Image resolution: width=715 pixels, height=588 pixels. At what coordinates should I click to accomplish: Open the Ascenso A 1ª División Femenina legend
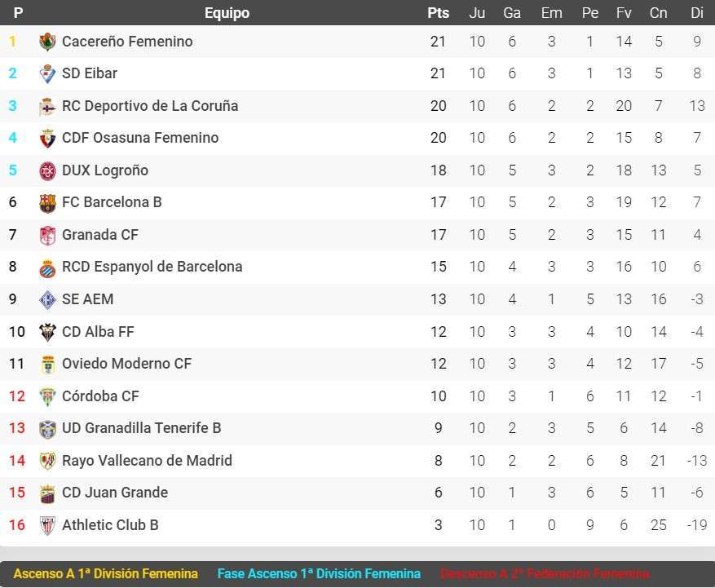106,573
